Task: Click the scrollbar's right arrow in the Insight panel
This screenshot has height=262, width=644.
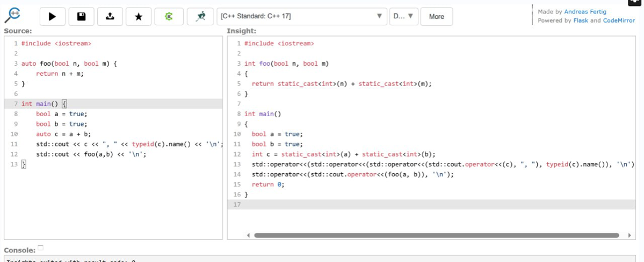Action: point(629,235)
